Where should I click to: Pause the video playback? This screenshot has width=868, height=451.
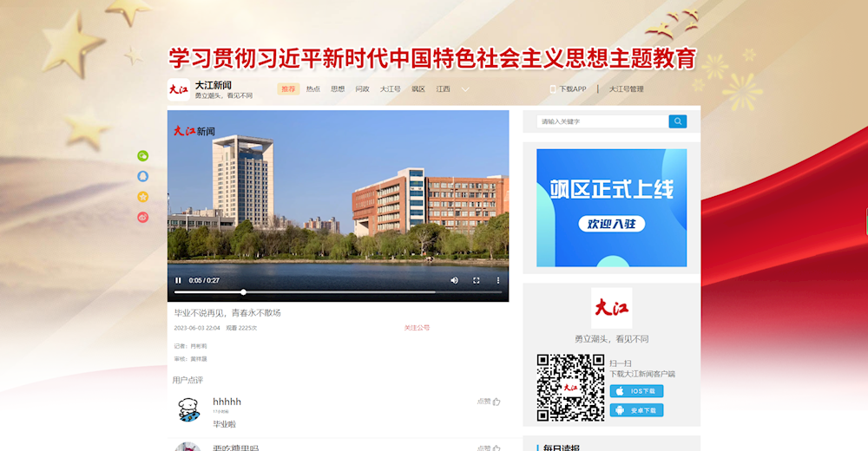coord(179,280)
